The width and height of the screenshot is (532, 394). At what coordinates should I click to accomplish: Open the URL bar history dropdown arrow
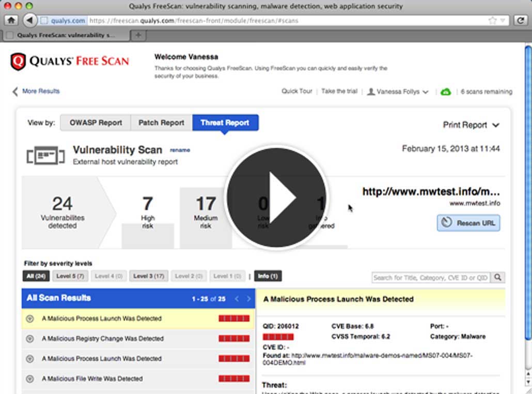pyautogui.click(x=503, y=20)
